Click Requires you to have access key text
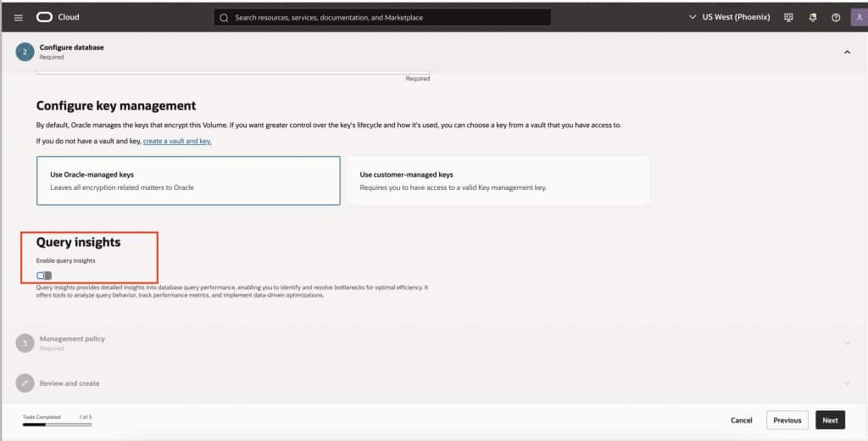This screenshot has height=441, width=868. 453,187
